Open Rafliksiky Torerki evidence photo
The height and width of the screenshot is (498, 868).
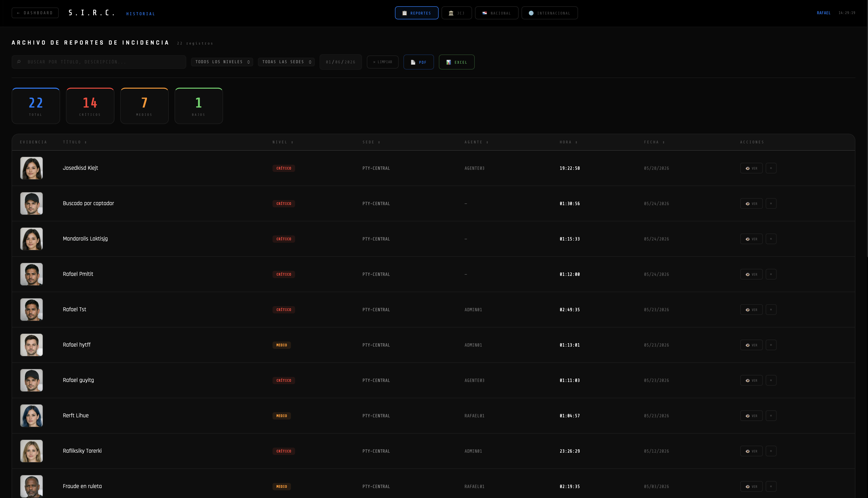(x=32, y=451)
